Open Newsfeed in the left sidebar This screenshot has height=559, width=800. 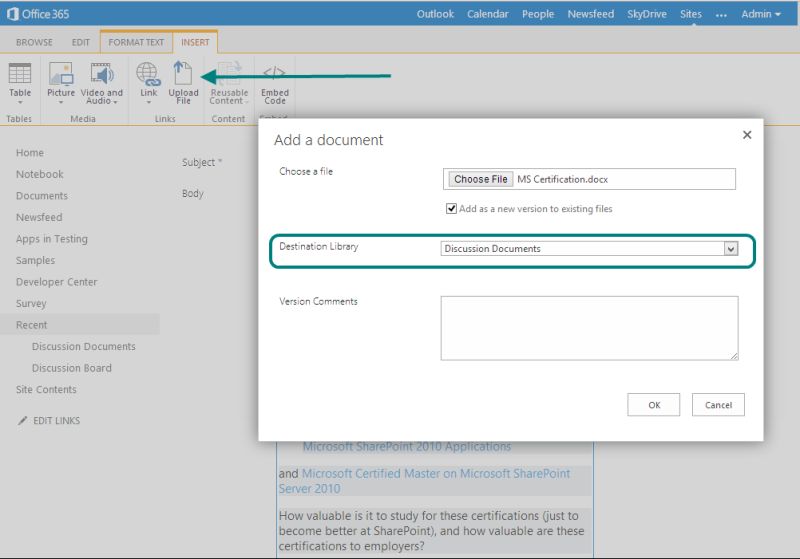click(39, 217)
